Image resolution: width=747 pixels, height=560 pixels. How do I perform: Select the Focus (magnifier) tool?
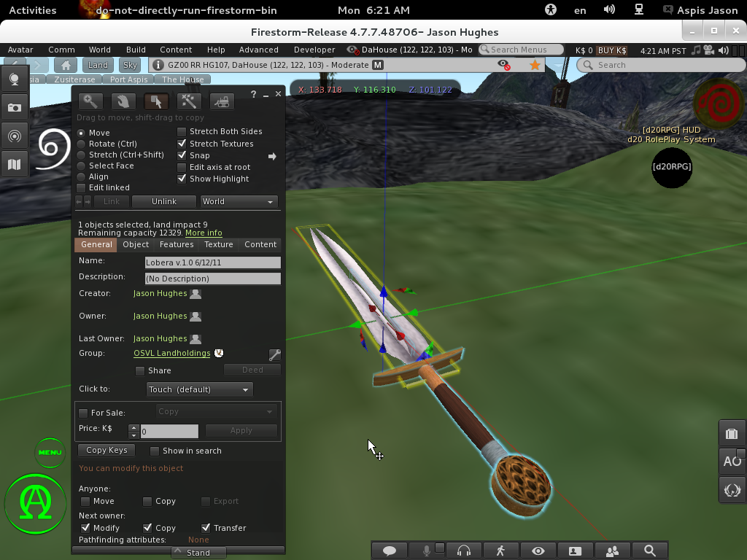(90, 101)
